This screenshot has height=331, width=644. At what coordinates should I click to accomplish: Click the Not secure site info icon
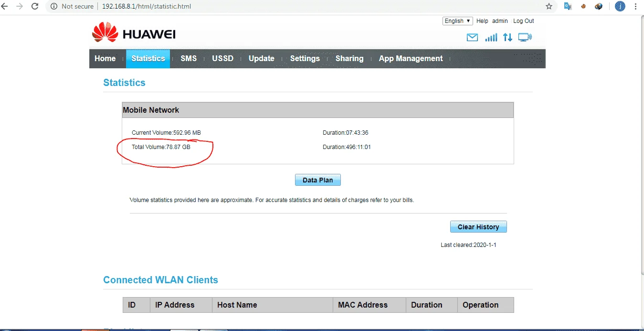[53, 7]
